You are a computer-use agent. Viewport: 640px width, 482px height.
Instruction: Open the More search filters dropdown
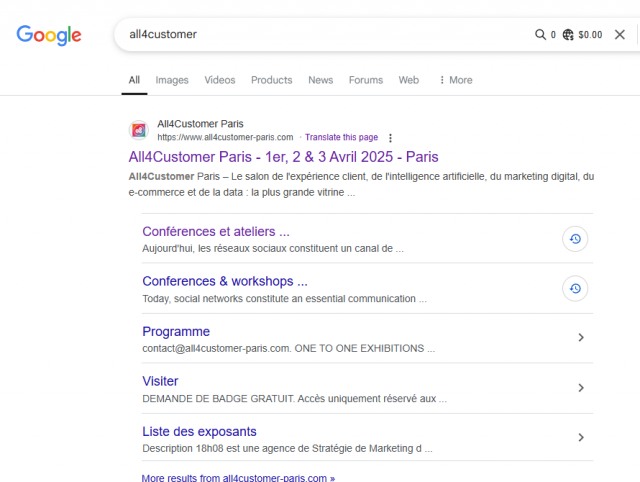click(456, 80)
